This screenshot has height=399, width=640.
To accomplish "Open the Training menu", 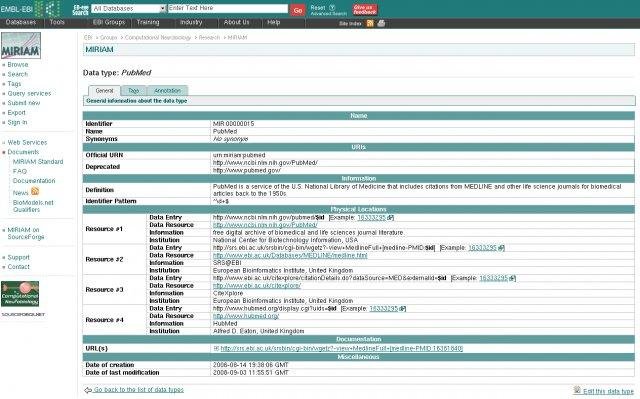I will 148,22.
